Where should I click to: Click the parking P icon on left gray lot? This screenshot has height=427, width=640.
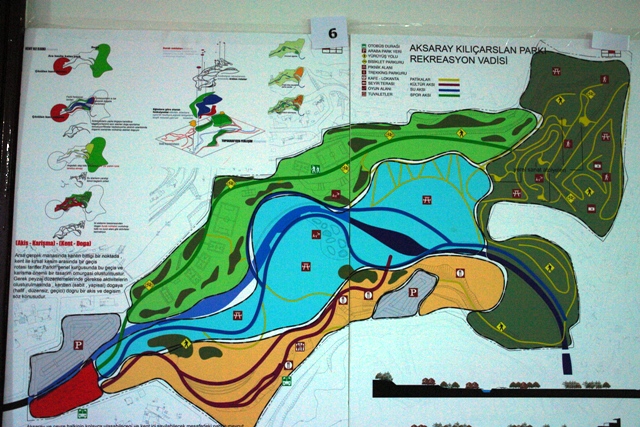(x=79, y=344)
